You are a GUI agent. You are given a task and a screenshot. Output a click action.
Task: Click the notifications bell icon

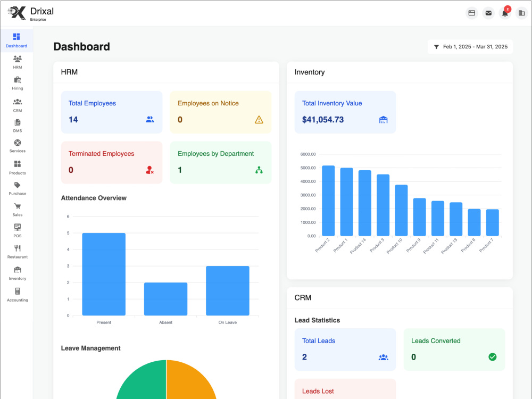point(505,13)
